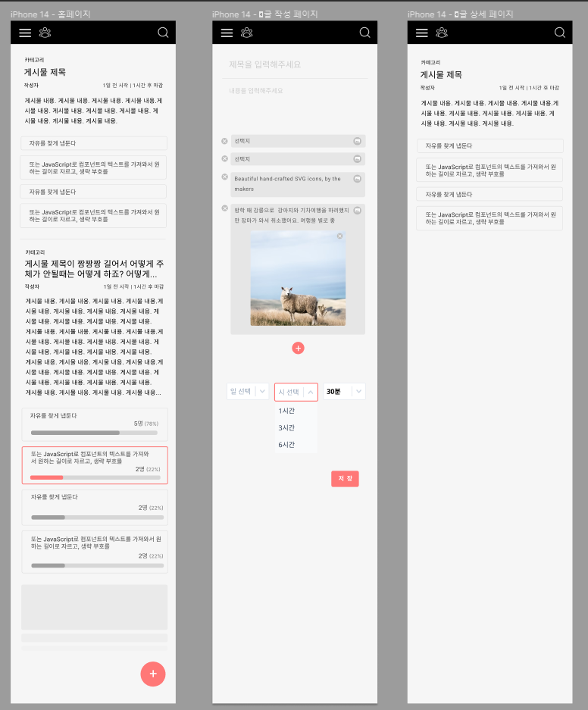Click image attach icon in first 선택지 row
This screenshot has height=710, width=588.
pos(357,141)
